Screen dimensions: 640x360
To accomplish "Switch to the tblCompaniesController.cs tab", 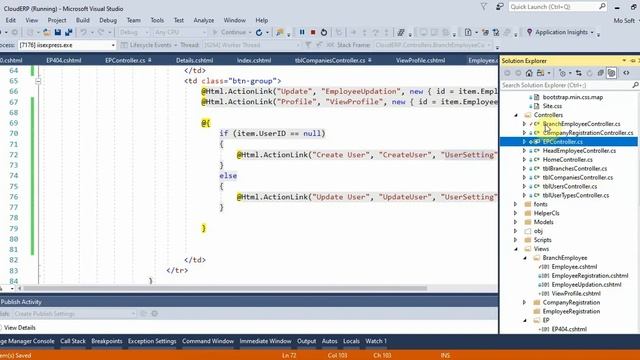I will 330,60.
